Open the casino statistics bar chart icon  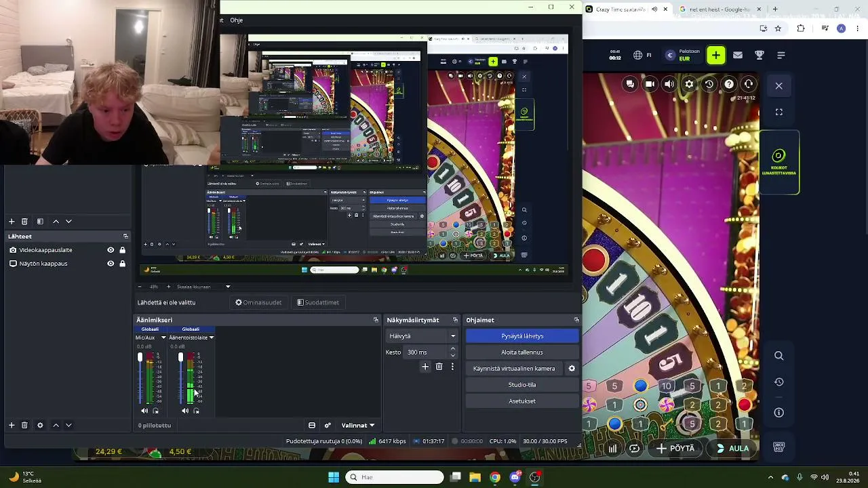tap(613, 448)
